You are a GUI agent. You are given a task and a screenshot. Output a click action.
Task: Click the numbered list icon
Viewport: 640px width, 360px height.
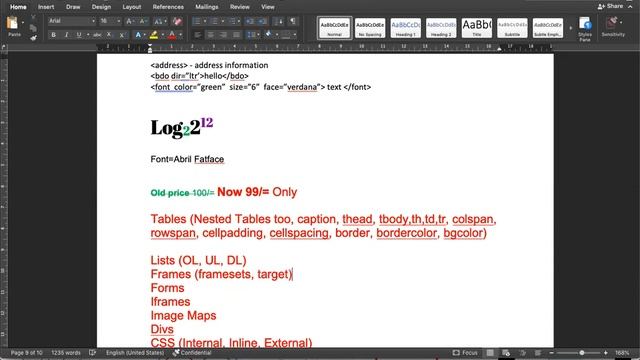[x=214, y=21]
